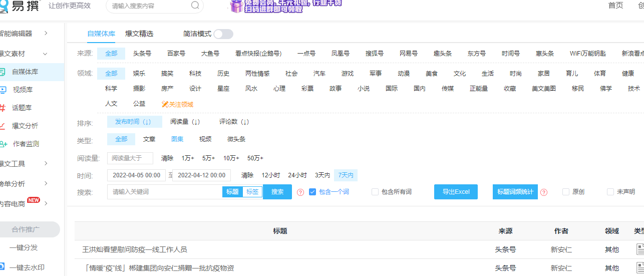Click the 标题词频统计 button
Image resolution: width=644 pixels, height=276 pixels.
(515, 192)
